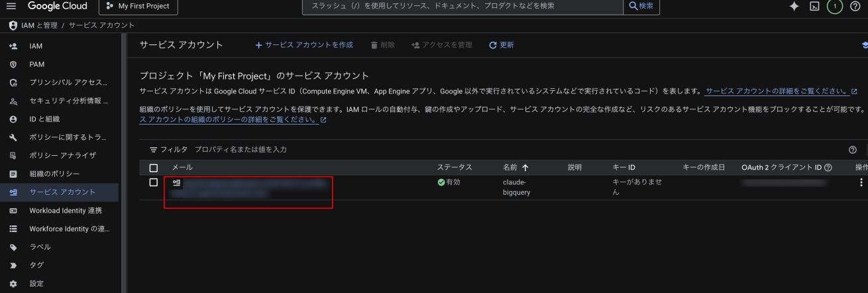Activate the Cloud Shell terminal icon

click(816, 6)
